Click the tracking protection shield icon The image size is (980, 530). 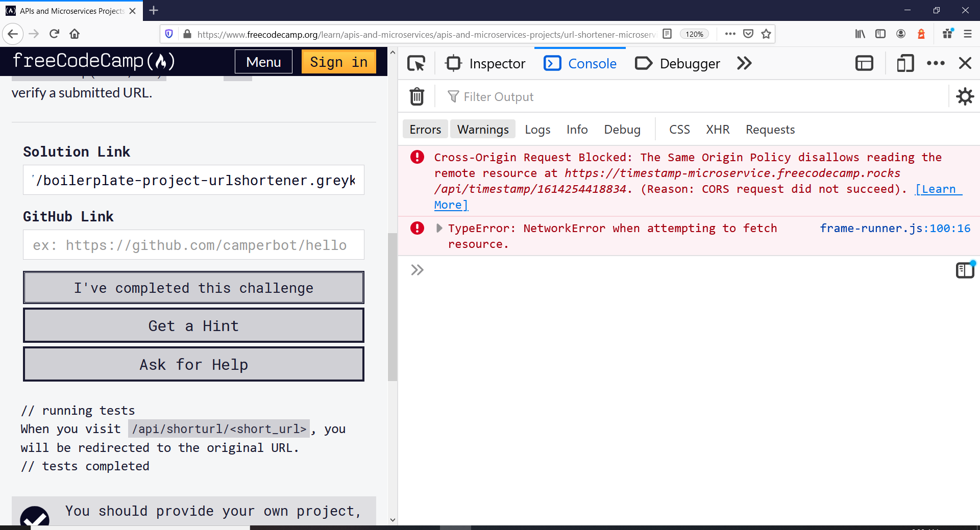(x=169, y=34)
